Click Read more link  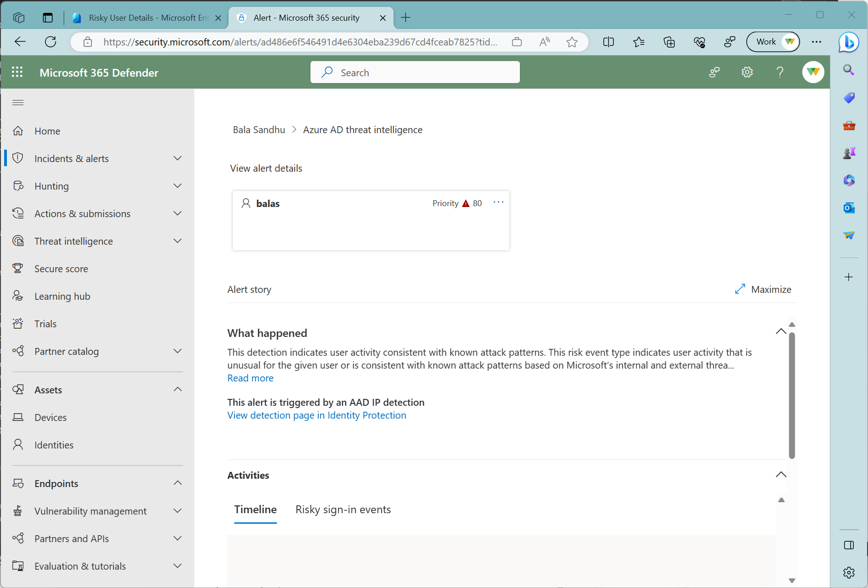point(250,378)
